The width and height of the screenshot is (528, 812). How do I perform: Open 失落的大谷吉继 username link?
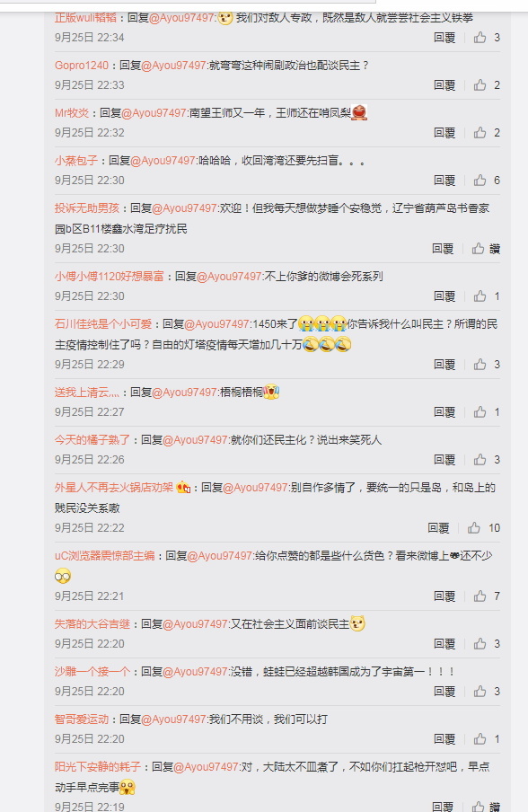click(x=92, y=624)
